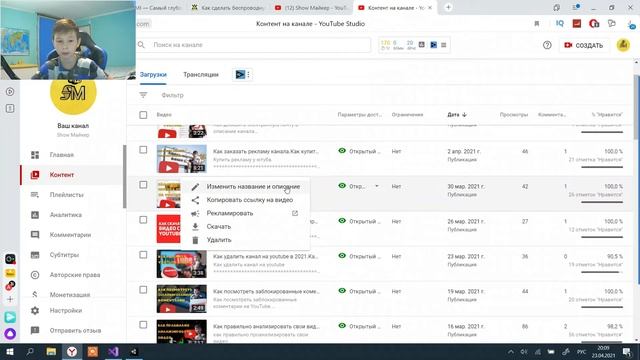Check the box for 2 апр. 2021 video
Image resolution: width=640 pixels, height=360 pixels.
pyautogui.click(x=143, y=150)
